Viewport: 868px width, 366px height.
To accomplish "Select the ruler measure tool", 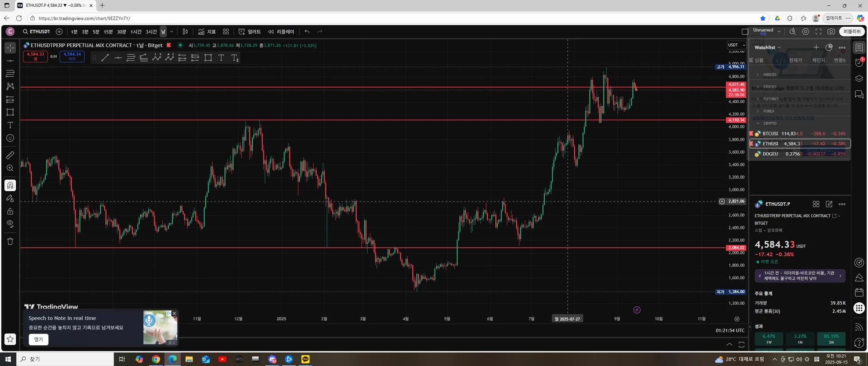I will (x=10, y=155).
